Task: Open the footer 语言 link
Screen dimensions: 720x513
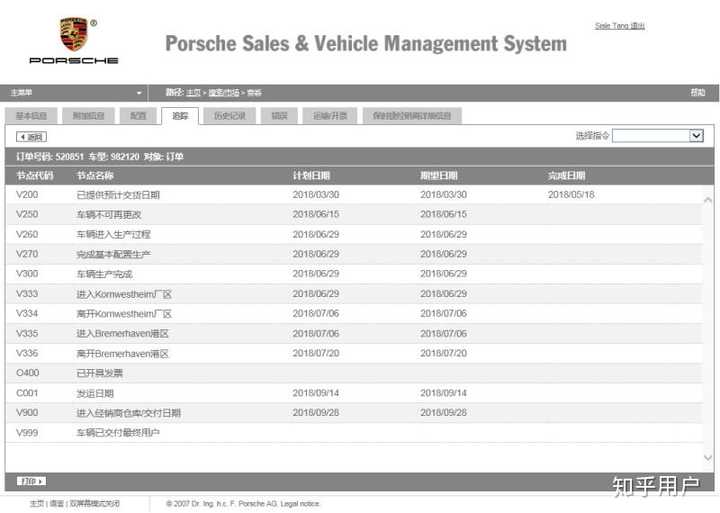Action: 56,504
